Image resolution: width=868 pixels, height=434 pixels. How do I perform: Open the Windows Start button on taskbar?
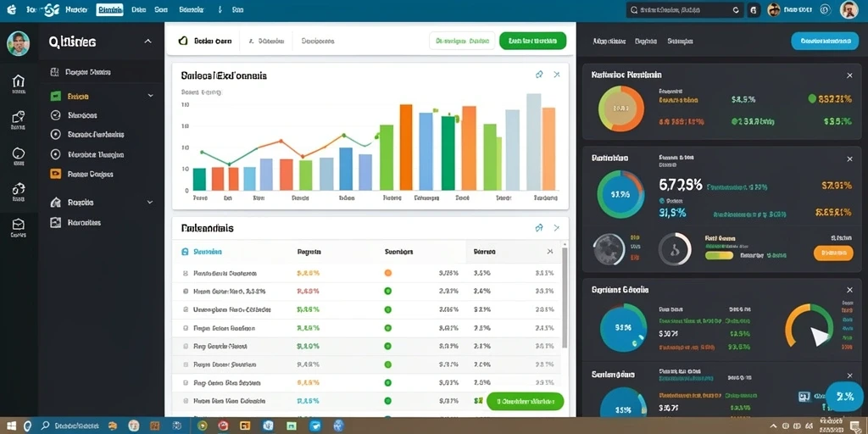(9, 426)
